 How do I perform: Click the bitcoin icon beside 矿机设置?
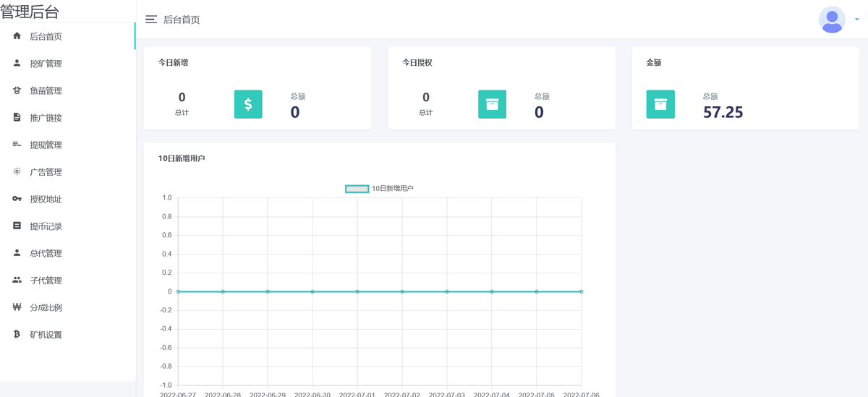pyautogui.click(x=17, y=334)
